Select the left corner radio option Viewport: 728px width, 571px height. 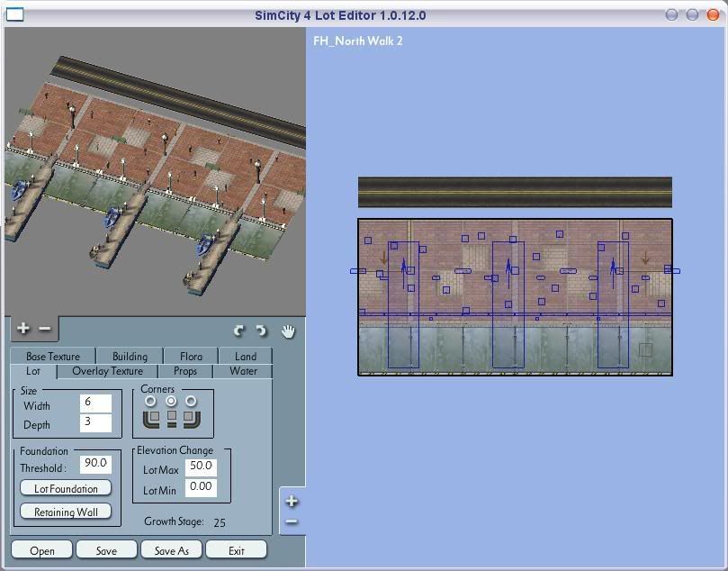(x=150, y=401)
